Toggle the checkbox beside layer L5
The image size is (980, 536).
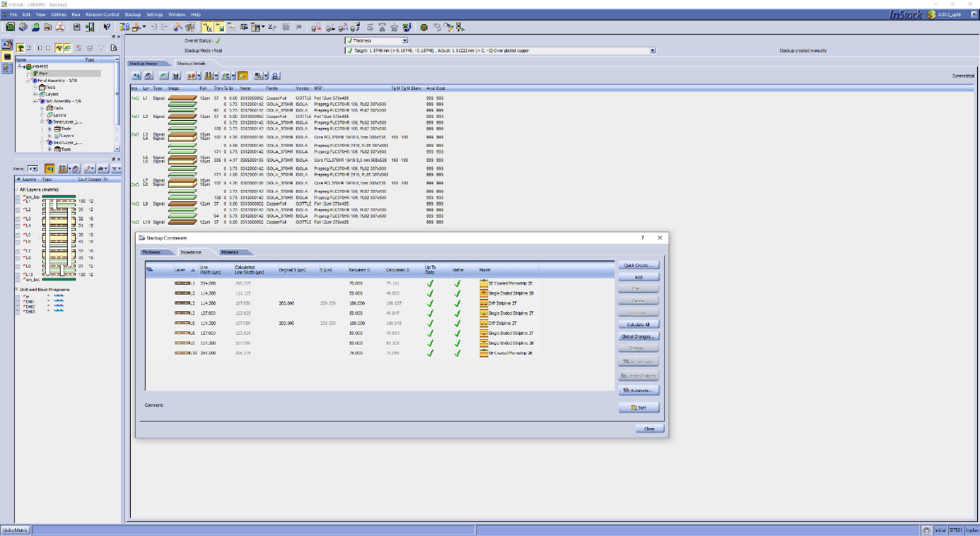[18, 235]
